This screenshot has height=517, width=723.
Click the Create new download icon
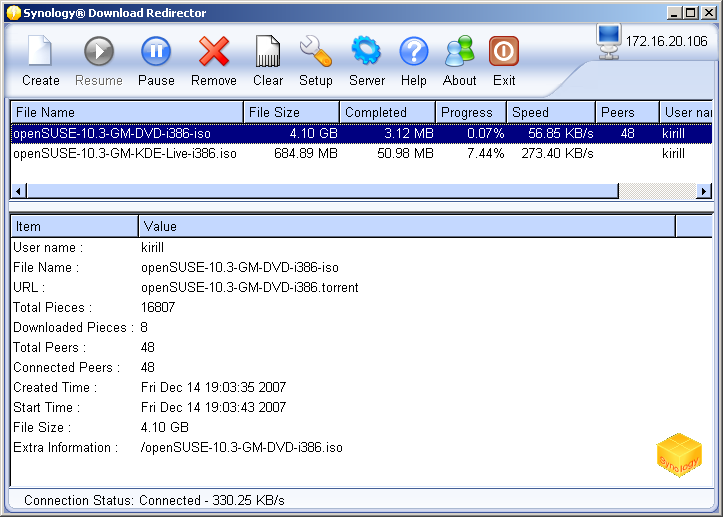[40, 51]
